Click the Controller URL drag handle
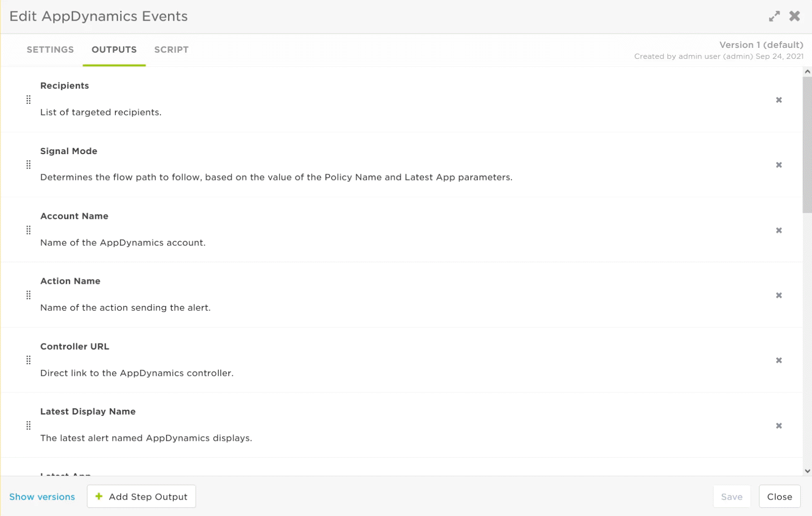Viewport: 812px width, 516px height. (28, 360)
